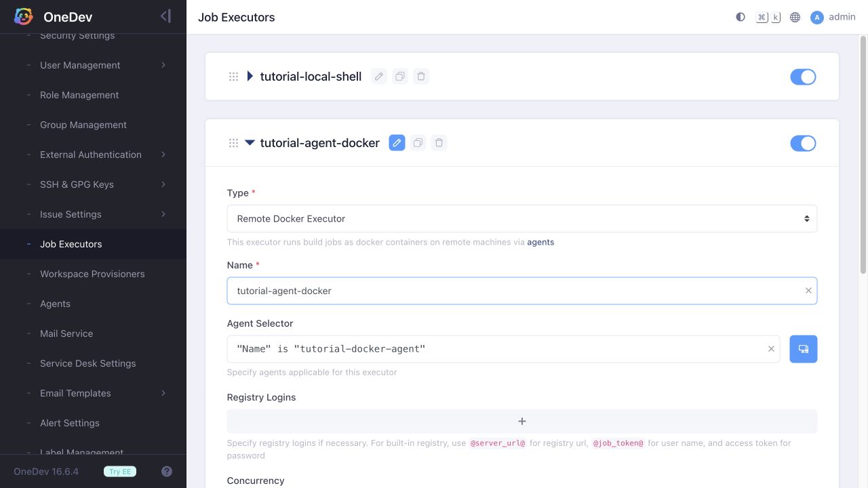Open the Type dropdown
This screenshot has height=488, width=868.
522,219
